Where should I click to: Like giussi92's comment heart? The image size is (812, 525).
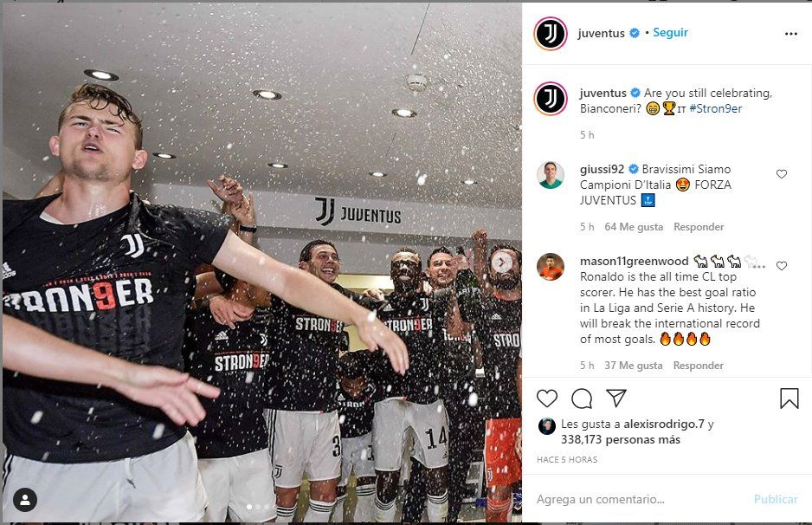click(782, 174)
